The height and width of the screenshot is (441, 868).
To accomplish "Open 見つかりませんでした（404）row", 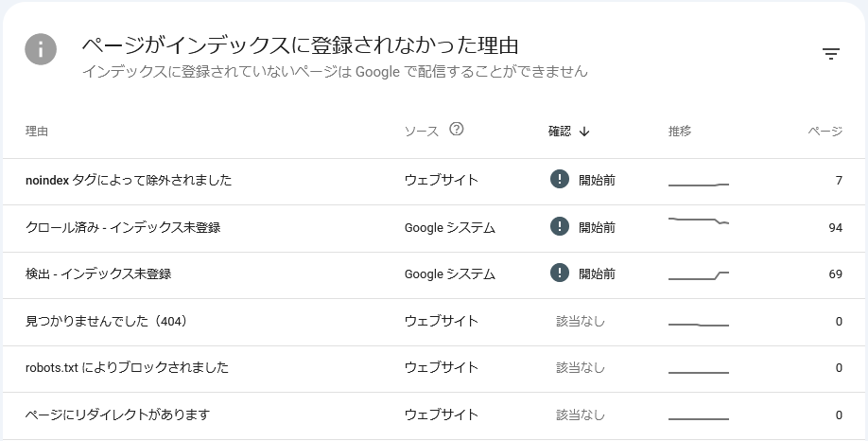I will click(434, 322).
